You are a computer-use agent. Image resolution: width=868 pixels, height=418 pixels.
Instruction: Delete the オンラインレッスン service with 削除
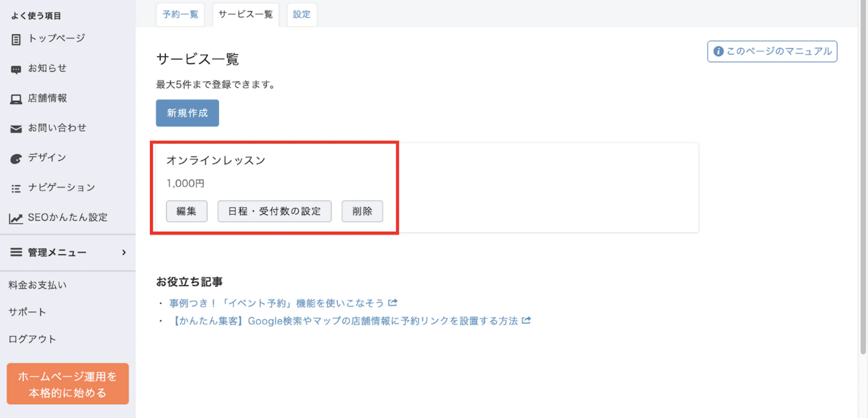[362, 211]
